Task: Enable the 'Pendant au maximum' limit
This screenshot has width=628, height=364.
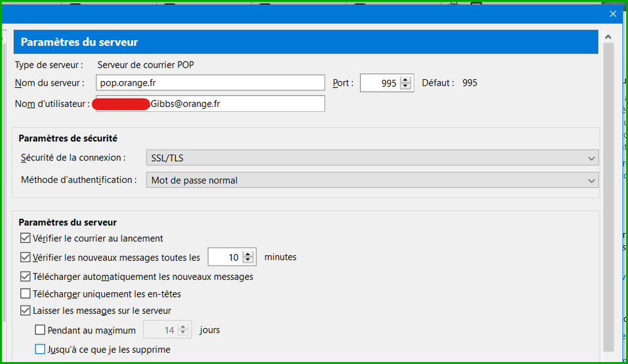Action: pyautogui.click(x=40, y=329)
